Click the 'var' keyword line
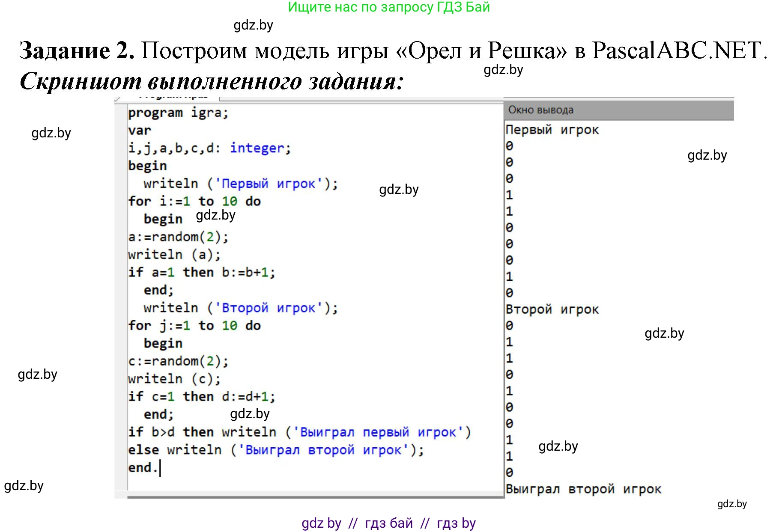Image resolution: width=779 pixels, height=532 pixels. coord(140,131)
